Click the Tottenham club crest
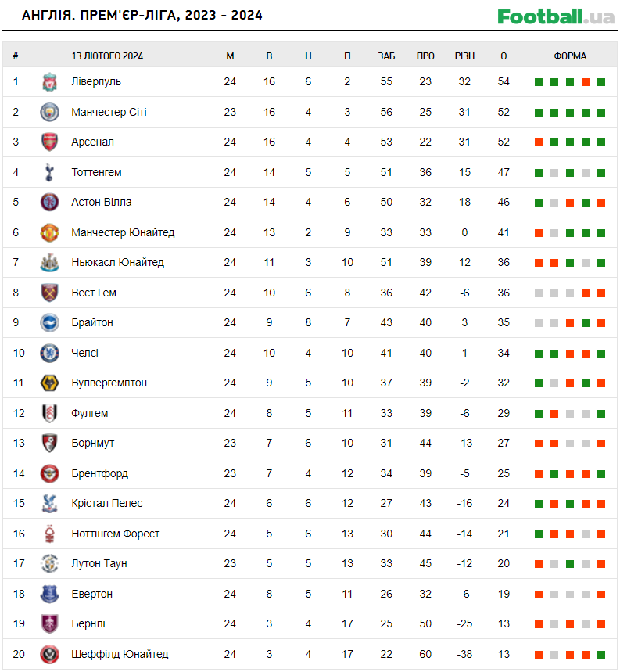The width and height of the screenshot is (620, 672). click(49, 172)
